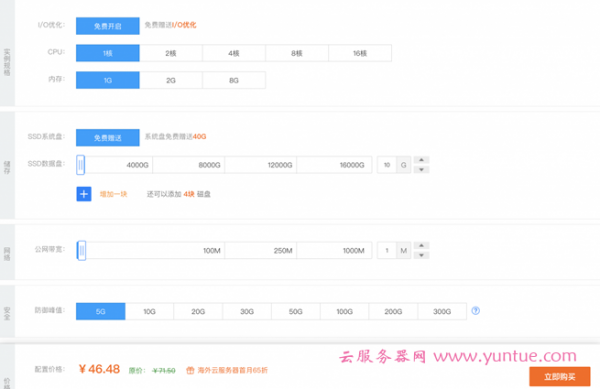Click the 12000G mark on disk slider
This screenshot has height=389, width=600.
(x=280, y=165)
